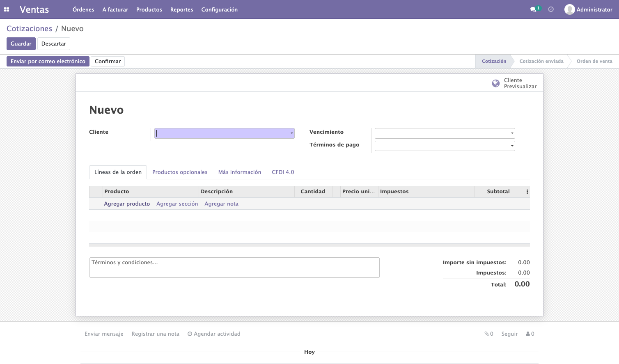Screen dimensions: 619x364
Task: Click the Cotización enviada status stage
Action: coord(541,62)
